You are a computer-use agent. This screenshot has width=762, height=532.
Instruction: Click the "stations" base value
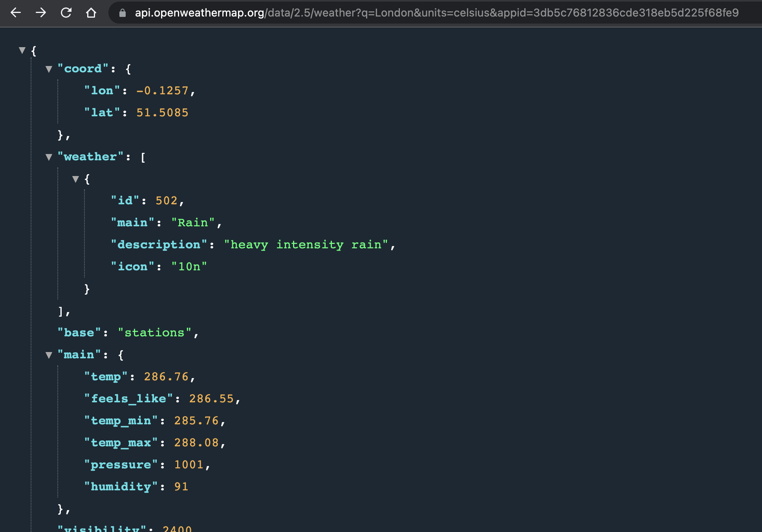click(154, 333)
